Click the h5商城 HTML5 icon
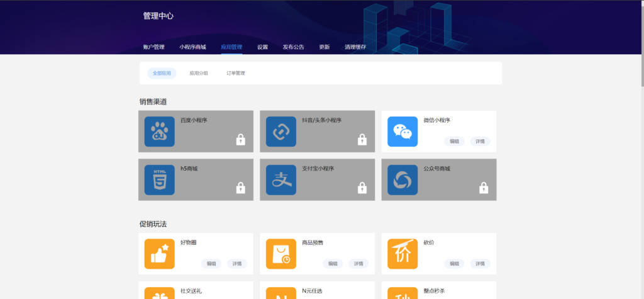The width and height of the screenshot is (644, 299). tap(159, 179)
